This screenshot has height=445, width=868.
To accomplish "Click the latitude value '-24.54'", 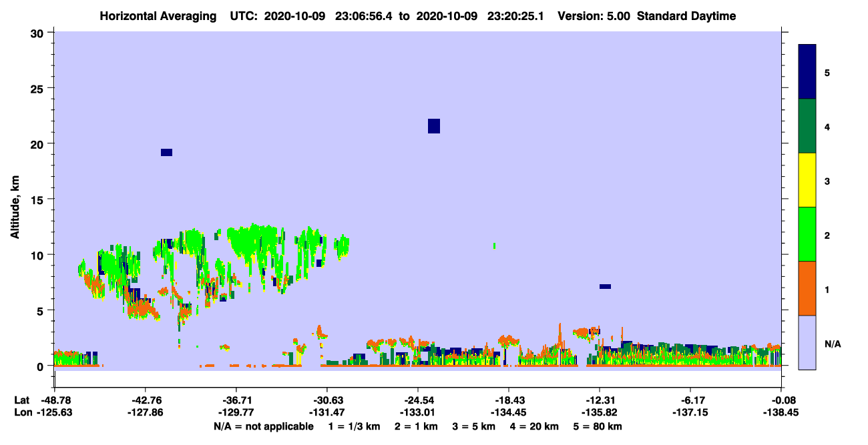I will [x=418, y=400].
